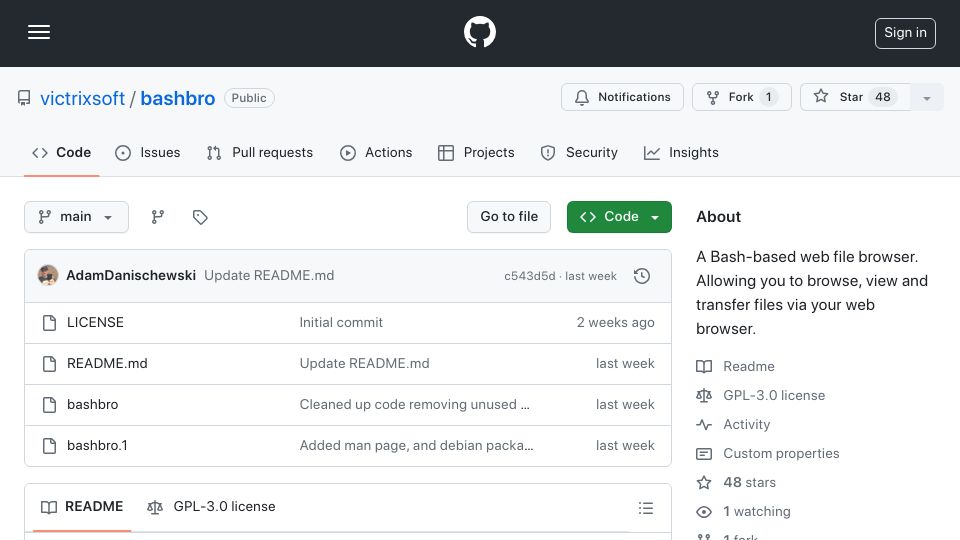The width and height of the screenshot is (960, 540).
Task: Open the main branch selector dropdown
Action: pos(77,217)
